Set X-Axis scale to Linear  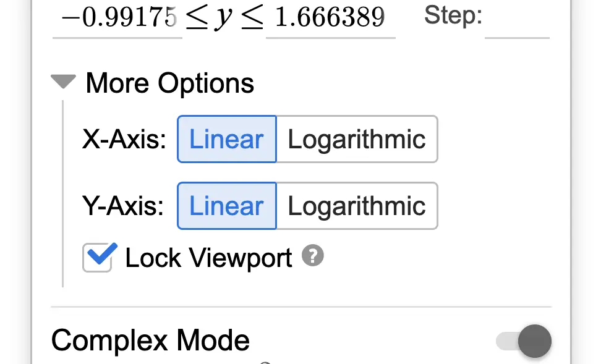(227, 139)
